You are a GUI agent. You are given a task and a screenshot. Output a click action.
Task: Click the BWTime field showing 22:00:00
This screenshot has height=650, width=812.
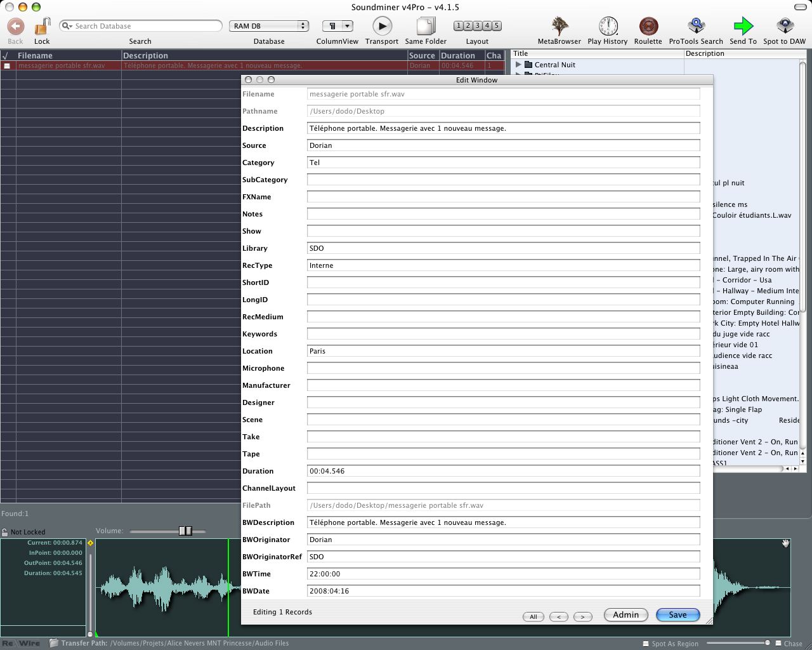point(503,574)
